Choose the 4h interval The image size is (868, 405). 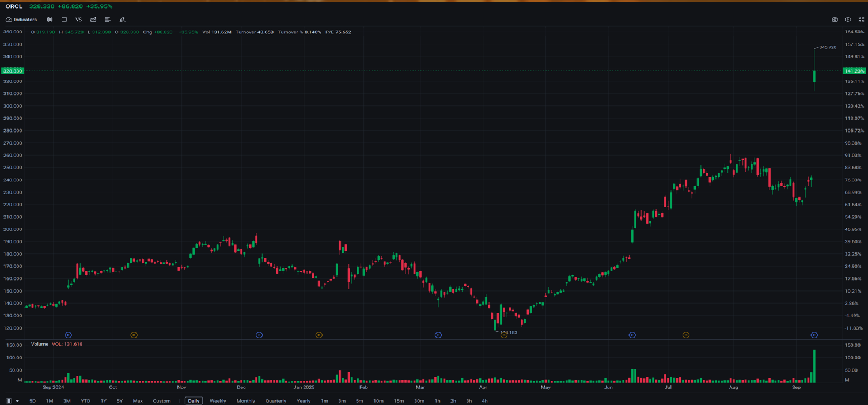(x=484, y=401)
